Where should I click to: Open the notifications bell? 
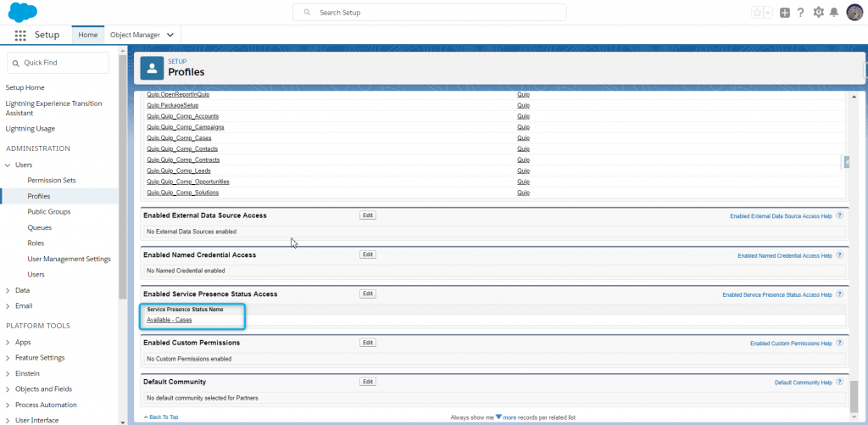[834, 13]
